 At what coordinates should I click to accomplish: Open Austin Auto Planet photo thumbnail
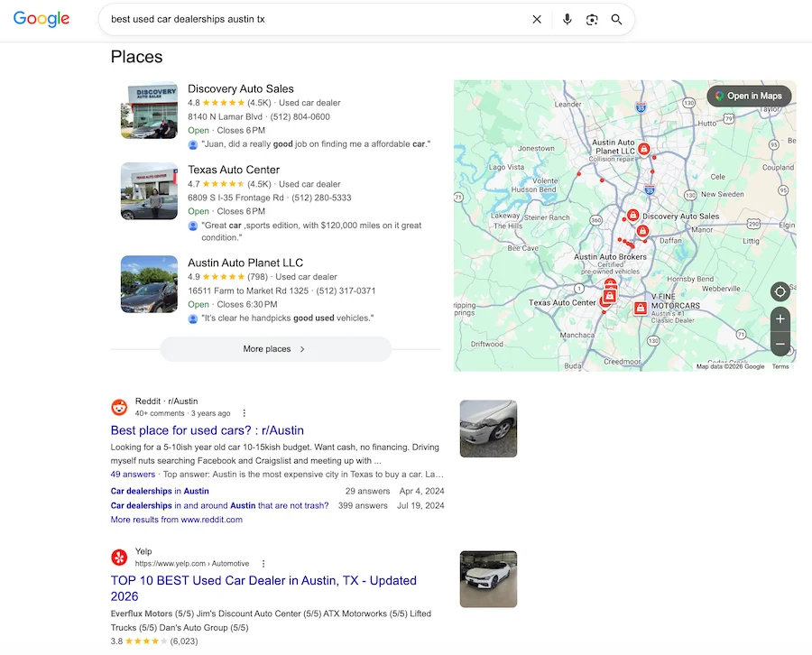pyautogui.click(x=149, y=284)
